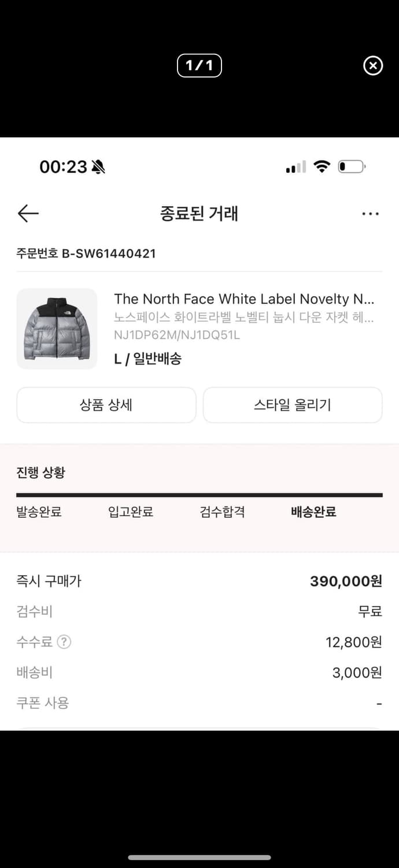This screenshot has height=868, width=399.
Task: Tap the cellular signal strength icon
Action: pos(295,167)
